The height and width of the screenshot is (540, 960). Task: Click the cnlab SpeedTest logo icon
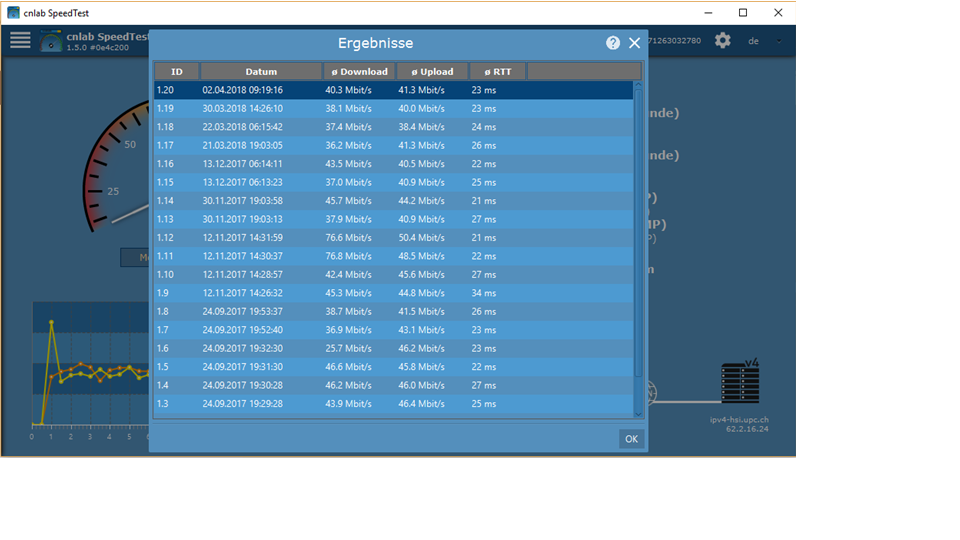[51, 42]
